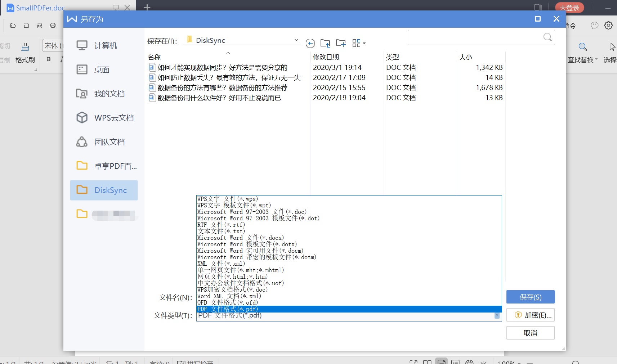Screen dimensions: 617x364
Task: Choose Word 97-2003 模板文件(*.dot) format
Action: [x=349, y=218]
